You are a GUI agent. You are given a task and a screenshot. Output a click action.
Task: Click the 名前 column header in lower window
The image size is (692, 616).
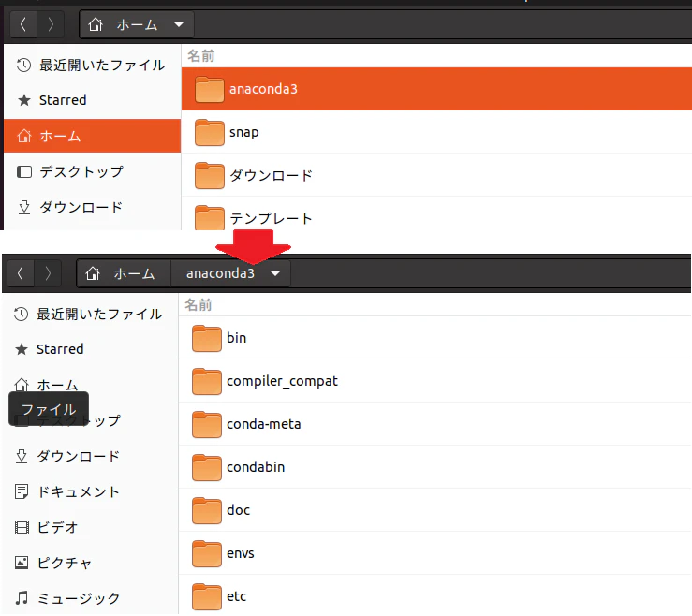[x=199, y=305]
